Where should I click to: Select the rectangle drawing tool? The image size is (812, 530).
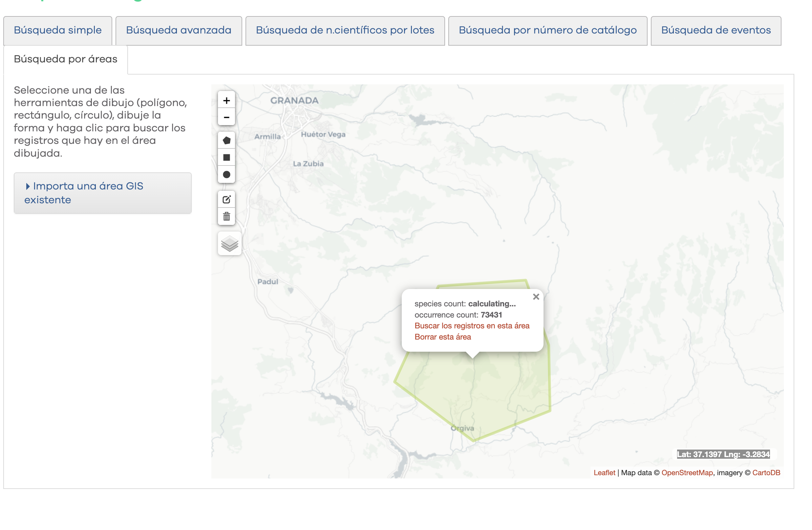[x=226, y=157]
